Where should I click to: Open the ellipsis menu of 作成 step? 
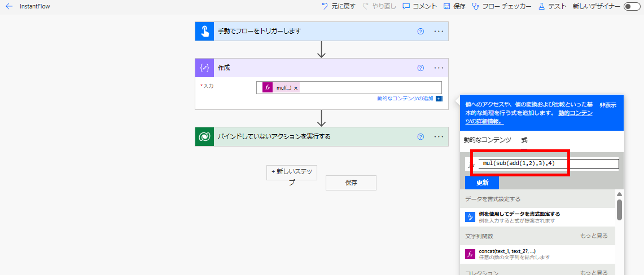(x=439, y=68)
